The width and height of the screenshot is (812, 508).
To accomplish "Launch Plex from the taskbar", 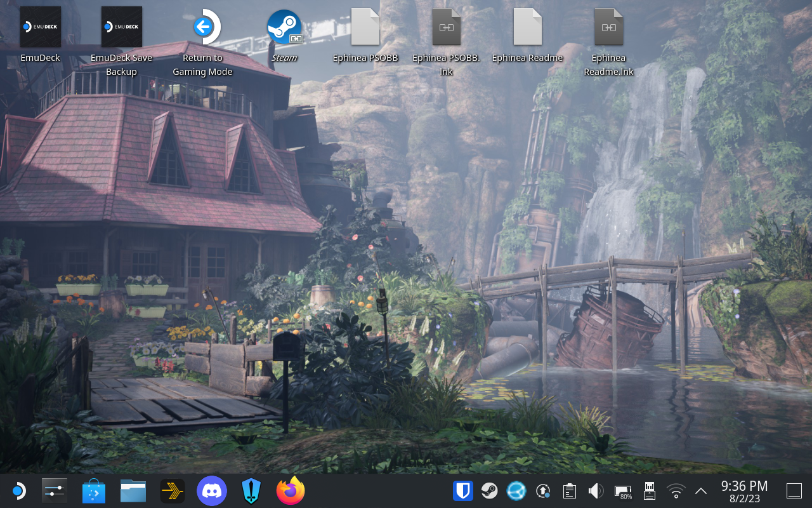I will point(173,491).
